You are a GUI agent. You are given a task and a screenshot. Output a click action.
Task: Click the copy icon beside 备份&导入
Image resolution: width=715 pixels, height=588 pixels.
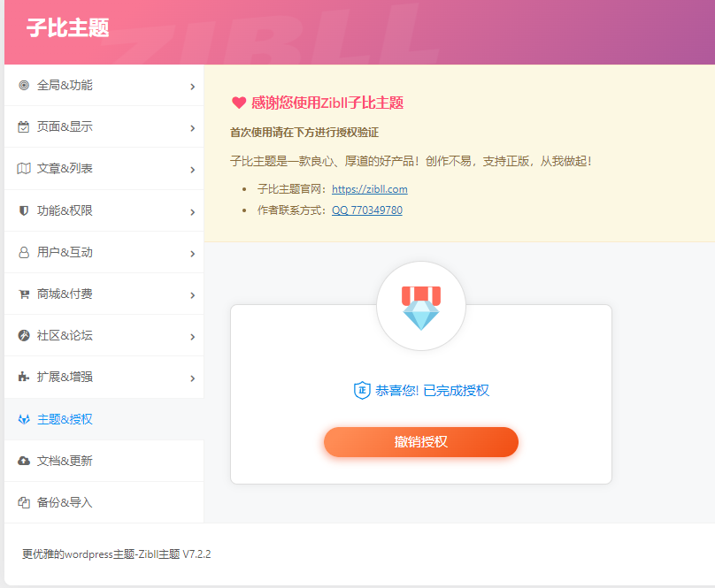(x=24, y=502)
